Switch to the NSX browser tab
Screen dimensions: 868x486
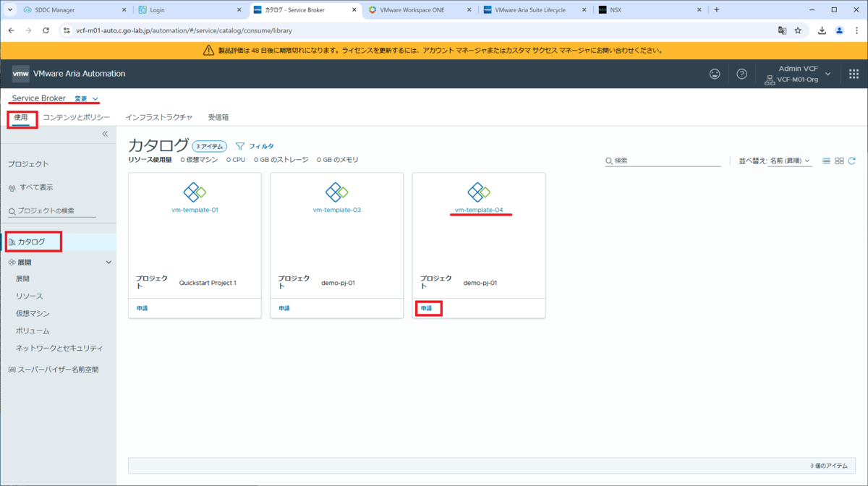click(616, 10)
